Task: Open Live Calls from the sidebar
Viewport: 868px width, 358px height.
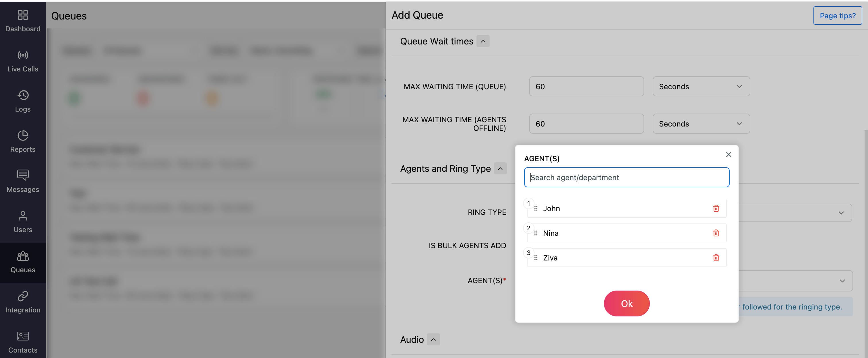Action: pyautogui.click(x=23, y=62)
